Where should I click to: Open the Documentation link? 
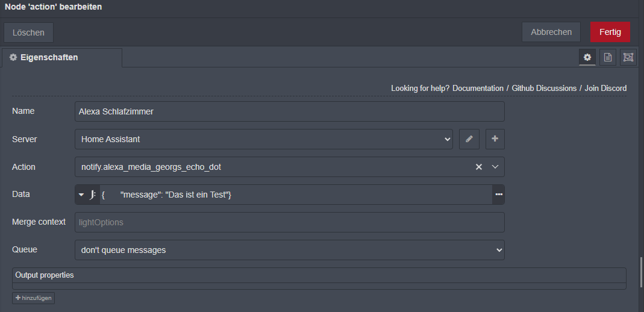[478, 89]
